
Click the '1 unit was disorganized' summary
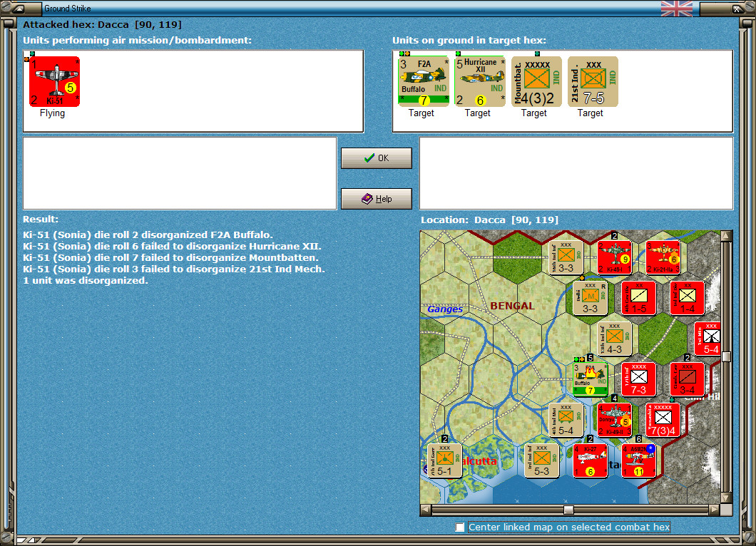[x=86, y=280]
